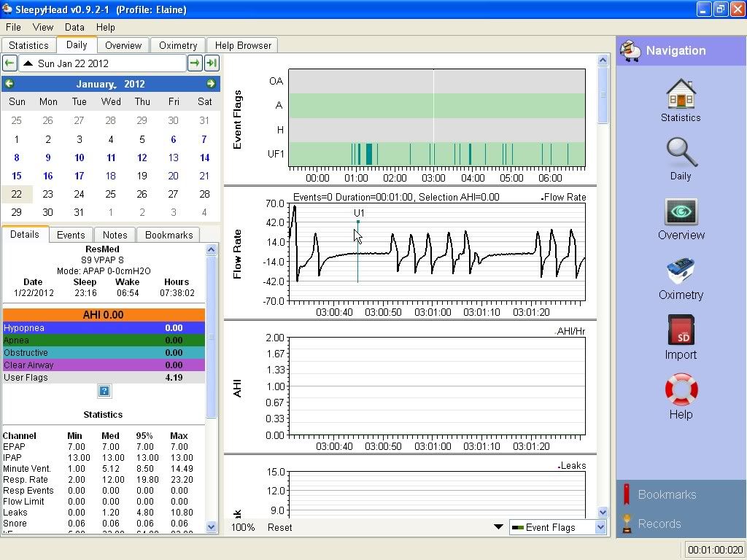Select January 23 in the calendar

(47, 194)
